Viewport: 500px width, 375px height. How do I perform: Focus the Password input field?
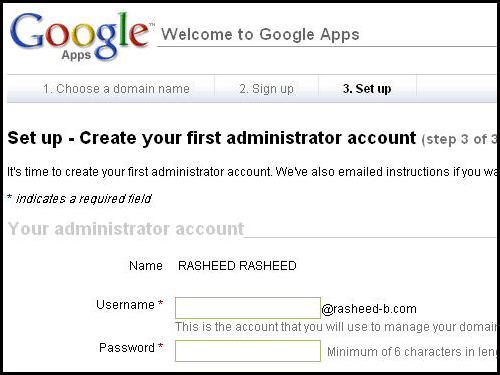[x=248, y=351]
